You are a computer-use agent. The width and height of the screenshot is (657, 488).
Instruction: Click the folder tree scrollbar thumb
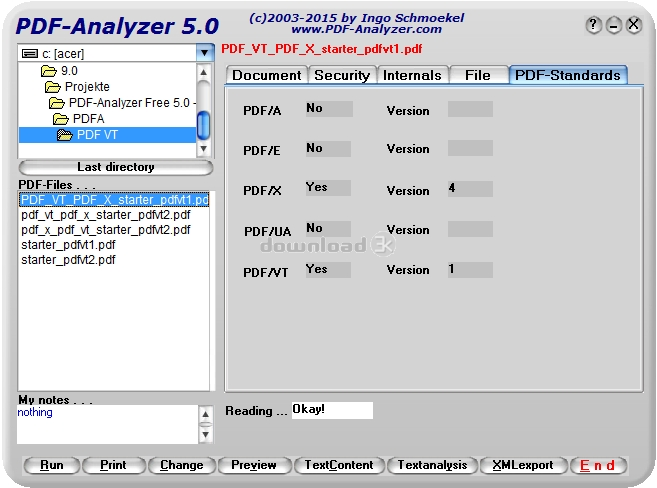pos(204,125)
